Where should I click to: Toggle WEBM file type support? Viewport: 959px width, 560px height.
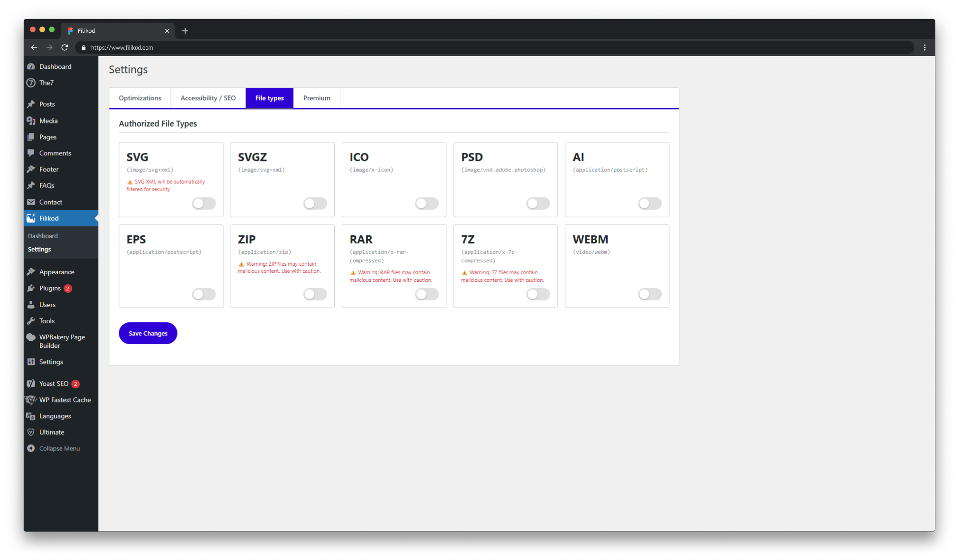pyautogui.click(x=649, y=294)
